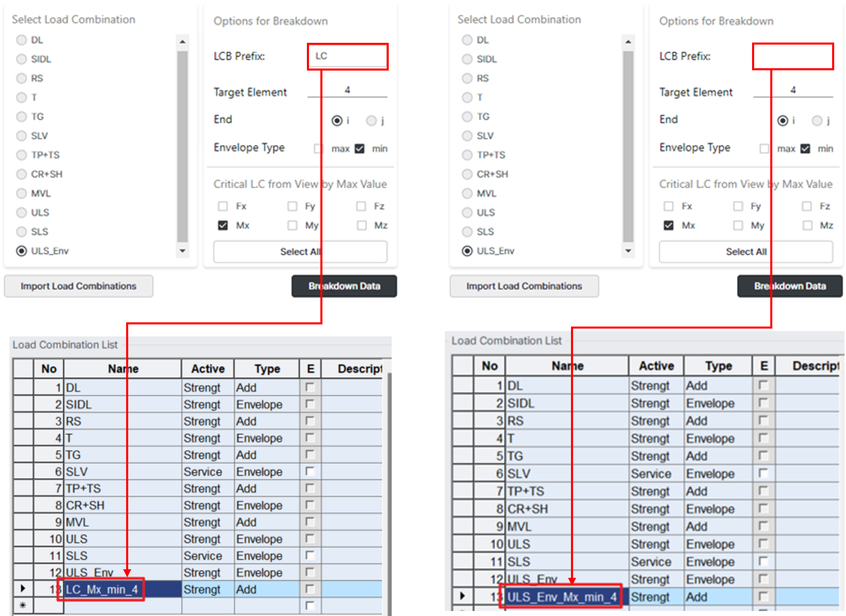This screenshot has width=846, height=616.
Task: Click scroll up arrow in left combination list
Action: pyautogui.click(x=183, y=41)
